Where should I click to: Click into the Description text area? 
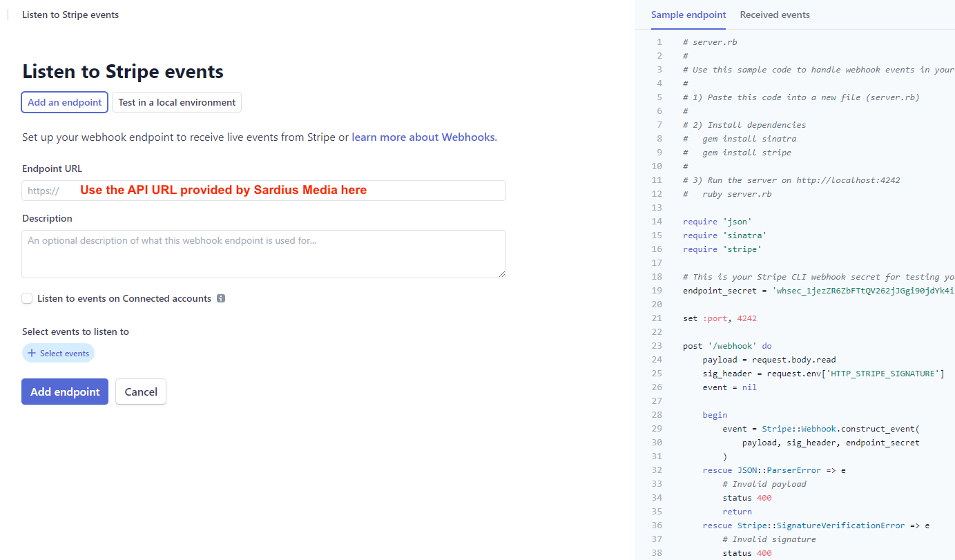click(264, 254)
